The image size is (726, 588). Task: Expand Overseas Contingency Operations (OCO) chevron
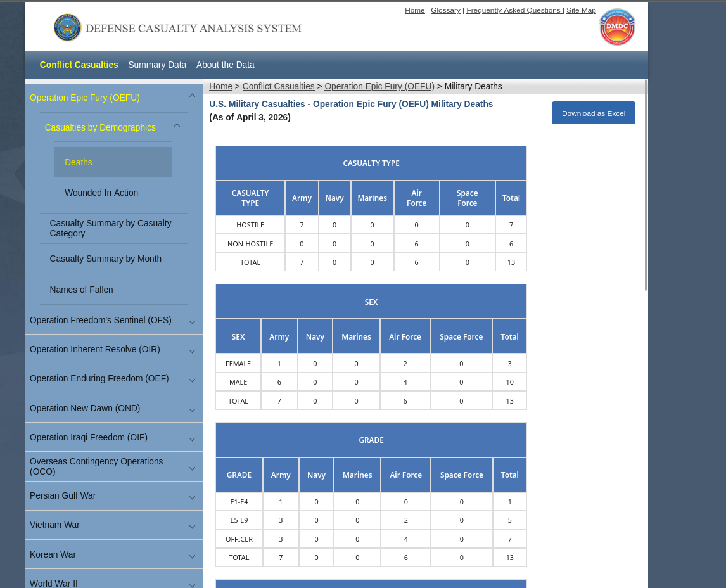(192, 468)
